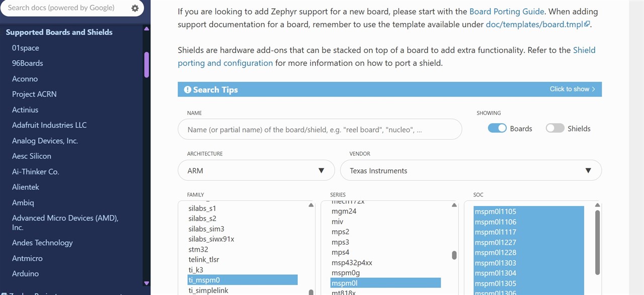Click the Family list scroll-up arrow
The height and width of the screenshot is (295, 644).
[311, 205]
